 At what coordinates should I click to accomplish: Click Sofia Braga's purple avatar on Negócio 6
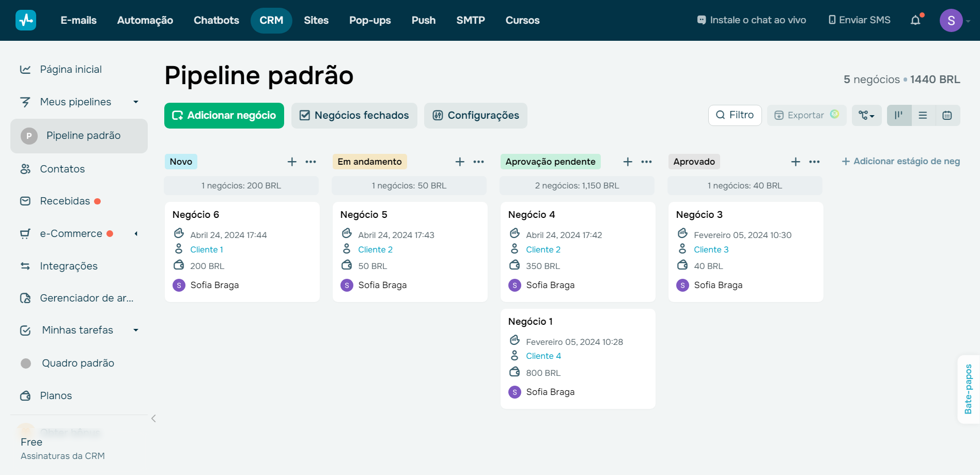[x=179, y=284]
